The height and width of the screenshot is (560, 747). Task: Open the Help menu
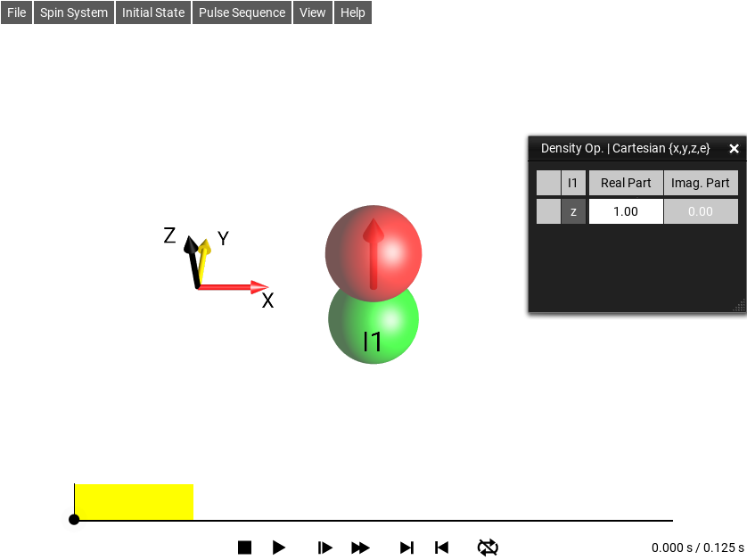pos(353,12)
